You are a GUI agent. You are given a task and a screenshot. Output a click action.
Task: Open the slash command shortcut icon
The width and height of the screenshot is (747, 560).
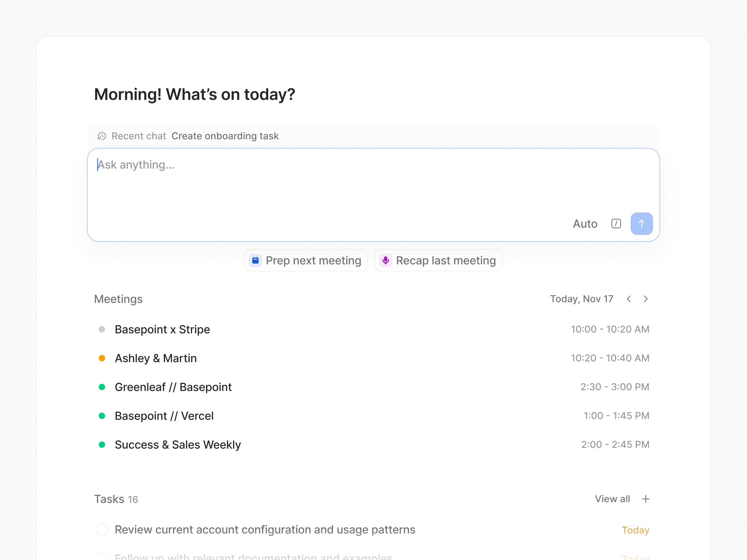pos(616,223)
